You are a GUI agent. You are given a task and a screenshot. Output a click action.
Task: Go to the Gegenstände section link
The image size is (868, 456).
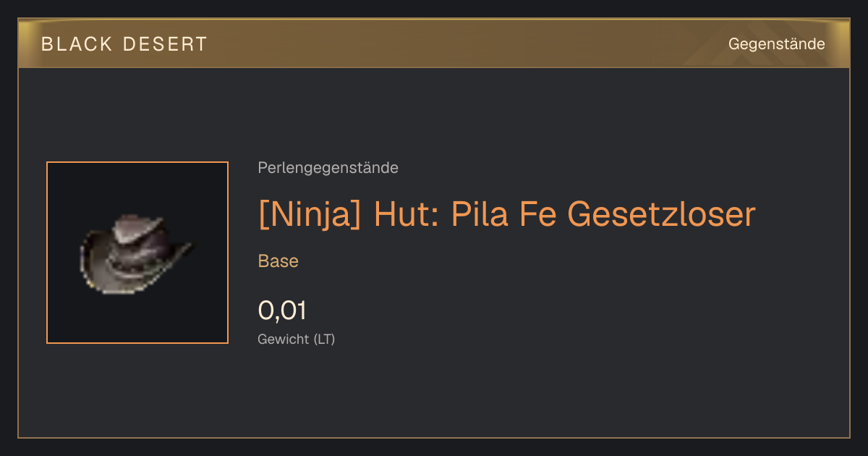coord(776,43)
